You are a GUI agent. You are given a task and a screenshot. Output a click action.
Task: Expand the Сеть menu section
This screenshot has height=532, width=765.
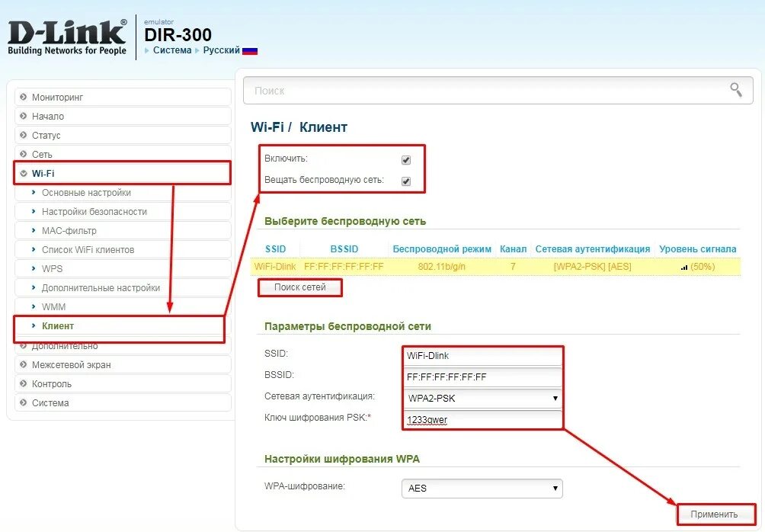tap(123, 154)
